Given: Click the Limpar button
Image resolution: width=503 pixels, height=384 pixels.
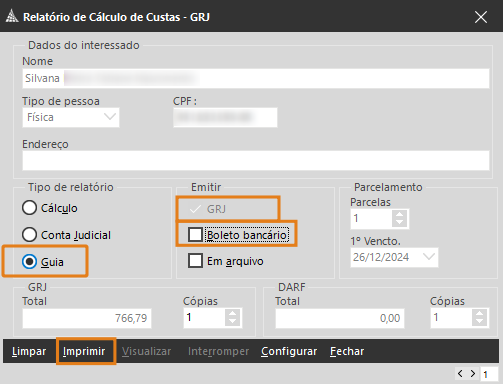Looking at the screenshot, I should point(29,351).
